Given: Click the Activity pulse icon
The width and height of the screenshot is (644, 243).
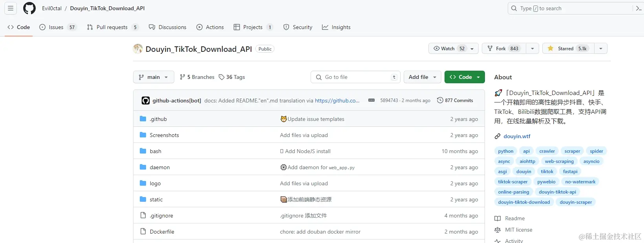Looking at the screenshot, I should click(498, 241).
